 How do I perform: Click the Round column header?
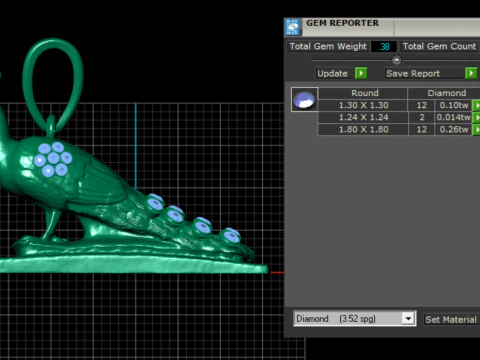(x=363, y=93)
